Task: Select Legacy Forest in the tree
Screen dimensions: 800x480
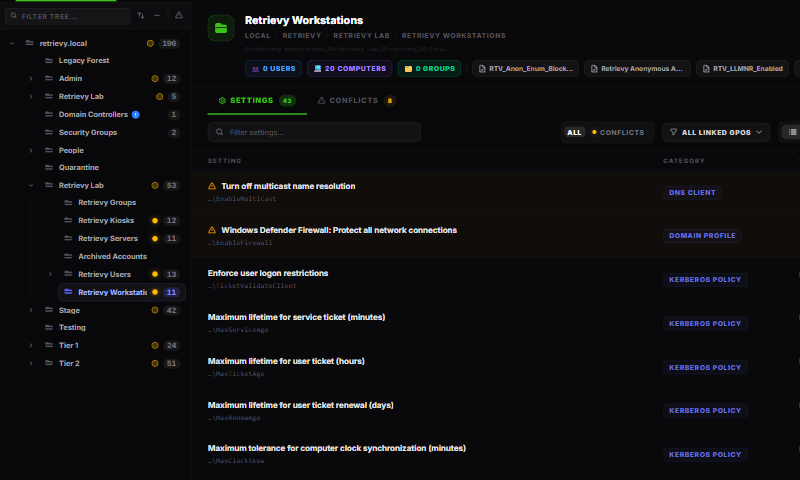Action: tap(84, 60)
